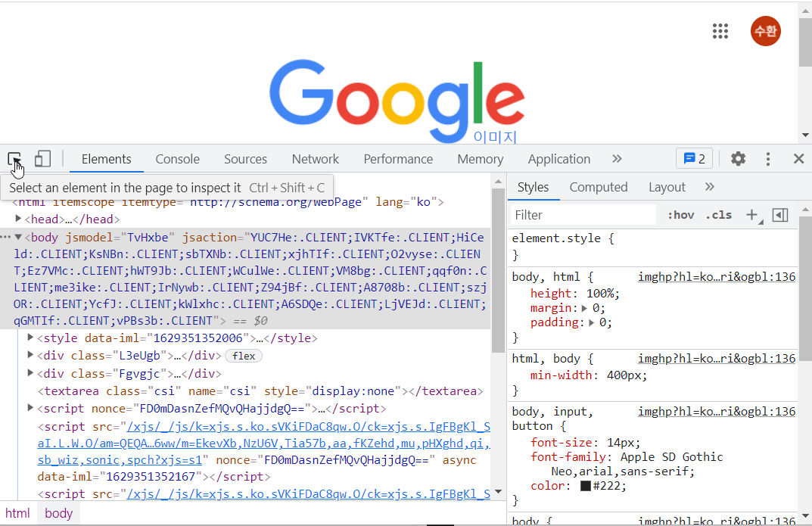Open source link for body, html rule

(x=716, y=276)
